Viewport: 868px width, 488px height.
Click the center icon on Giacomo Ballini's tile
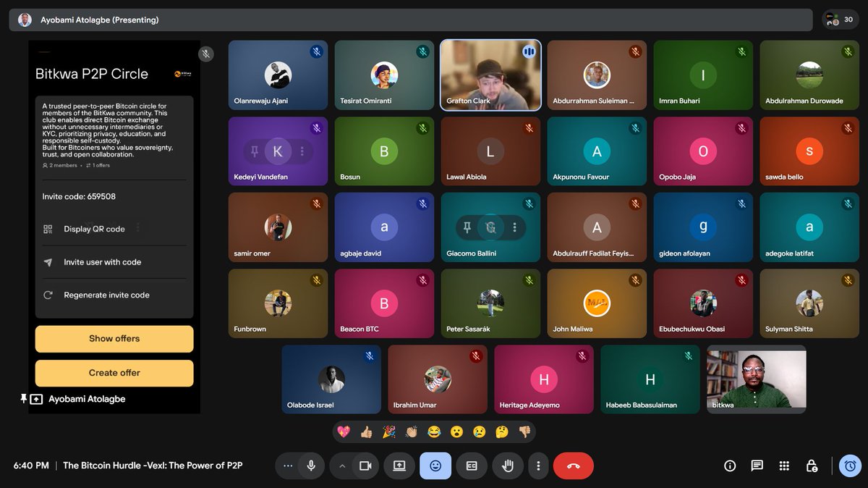(x=491, y=227)
